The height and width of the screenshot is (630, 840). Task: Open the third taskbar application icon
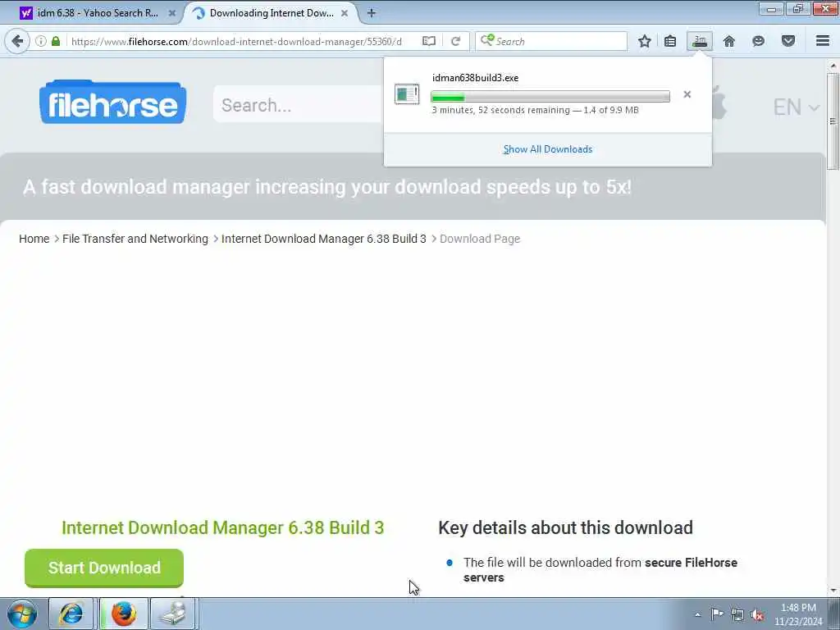click(x=174, y=614)
